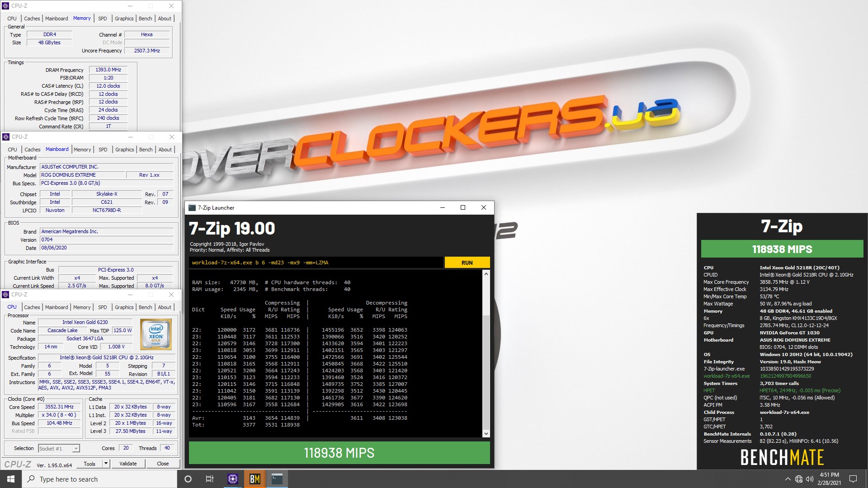Click the CPU-Z Mainboard window title icon
This screenshot has width=868, height=488.
point(6,137)
